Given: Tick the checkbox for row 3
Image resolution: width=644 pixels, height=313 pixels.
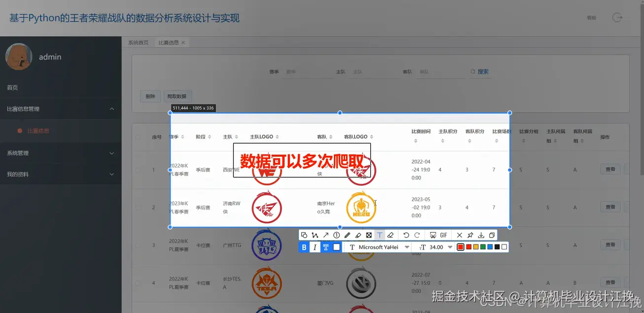Looking at the screenshot, I should pos(138,245).
